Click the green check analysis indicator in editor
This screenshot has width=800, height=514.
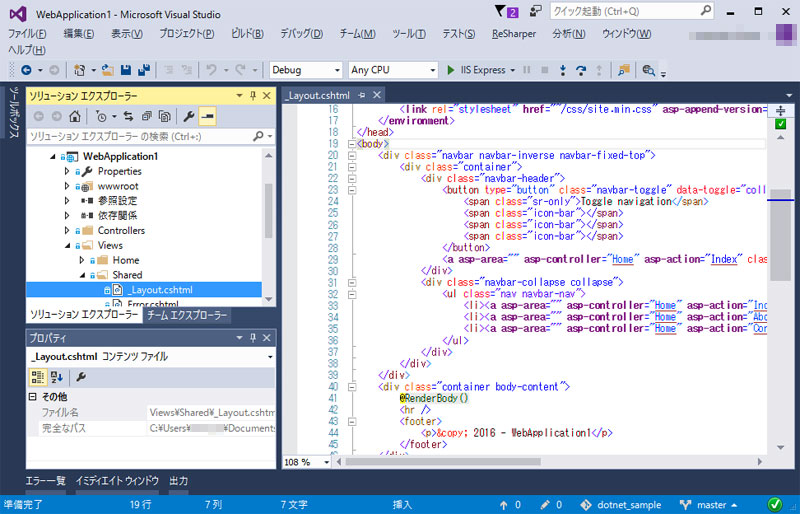pos(780,124)
